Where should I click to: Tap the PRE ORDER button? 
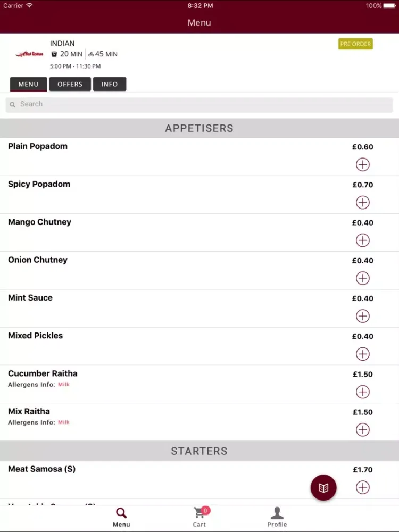coord(355,44)
